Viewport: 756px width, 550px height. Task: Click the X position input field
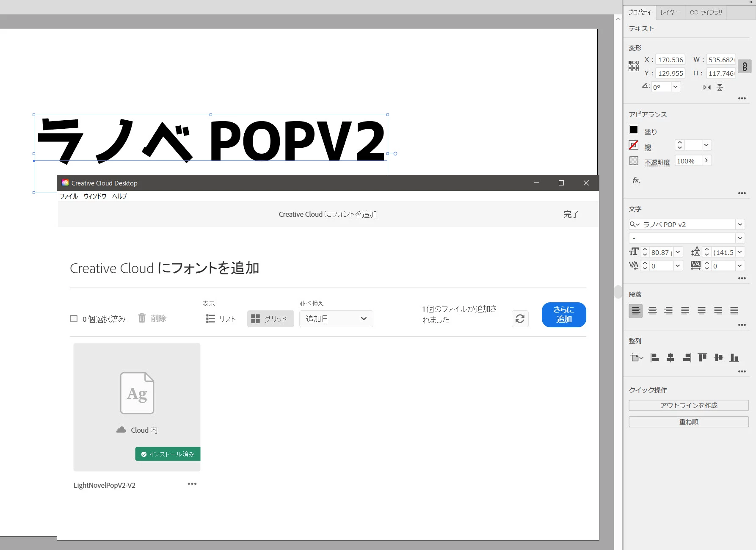point(670,60)
